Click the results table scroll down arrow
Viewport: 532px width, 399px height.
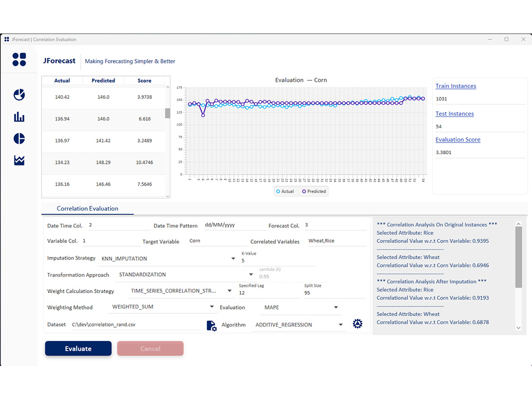click(x=168, y=196)
